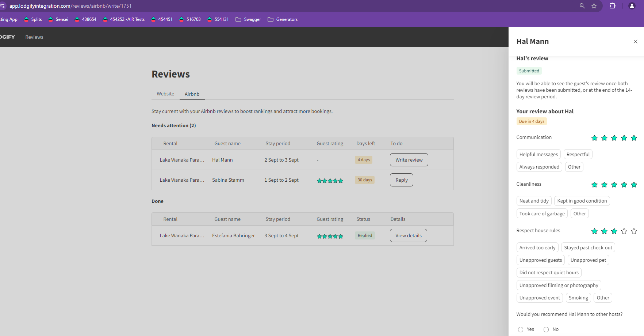The height and width of the screenshot is (336, 644).
Task: Toggle the Unapproved guests tag
Action: click(541, 260)
